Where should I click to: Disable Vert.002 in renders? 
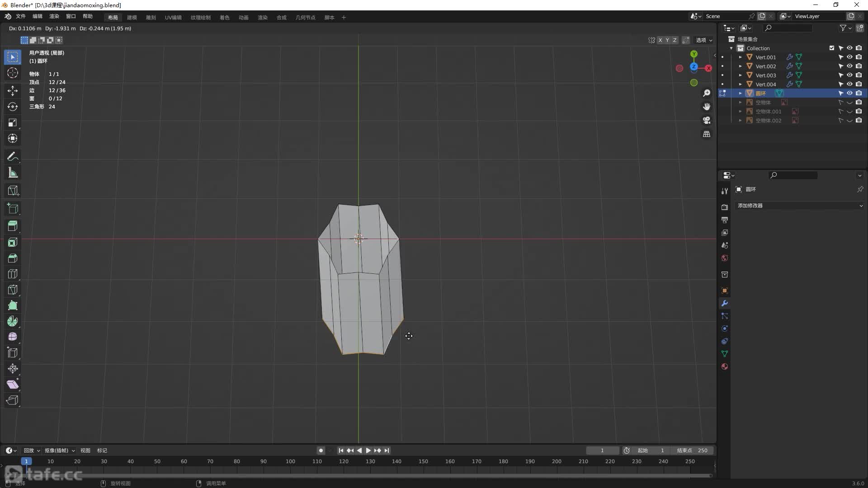[859, 66]
